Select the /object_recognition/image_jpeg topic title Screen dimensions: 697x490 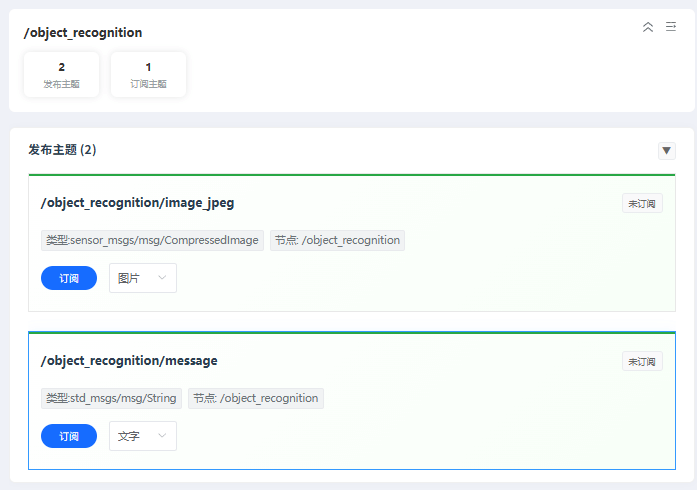(x=137, y=203)
